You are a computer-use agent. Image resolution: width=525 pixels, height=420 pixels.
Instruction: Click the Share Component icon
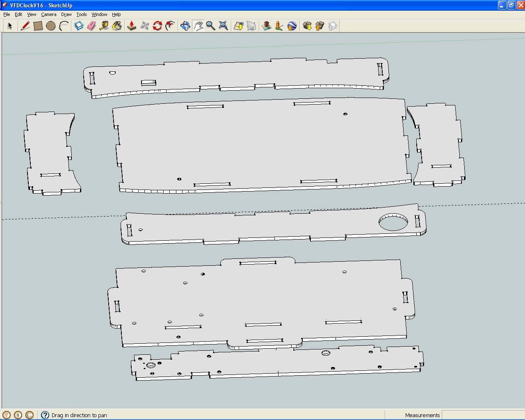point(333,26)
